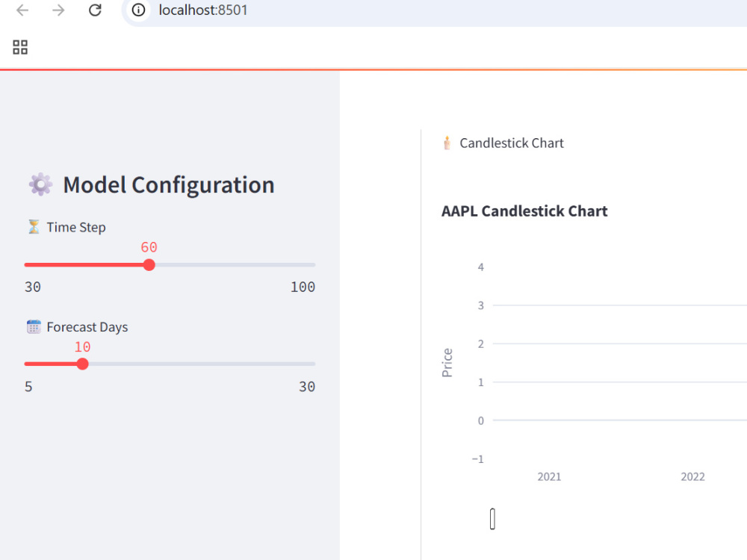Click the 2022 x-axis label
Screen dimensions: 747x560
[692, 476]
